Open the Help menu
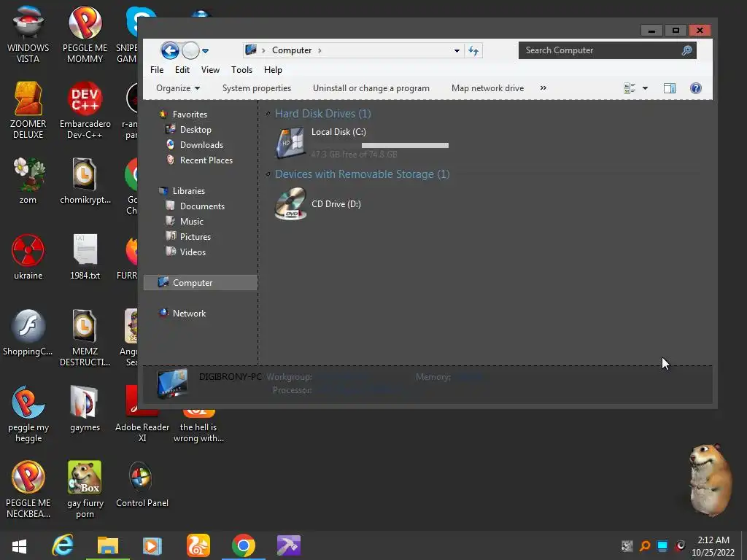Screen dimensions: 747x560 click(x=273, y=70)
